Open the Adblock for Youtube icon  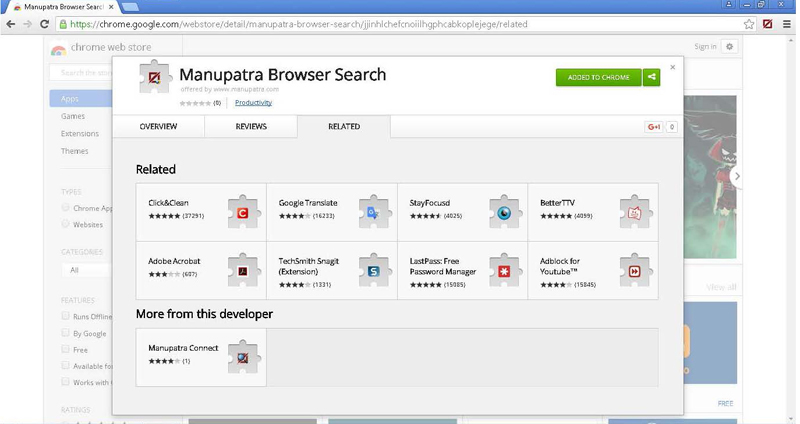click(635, 270)
